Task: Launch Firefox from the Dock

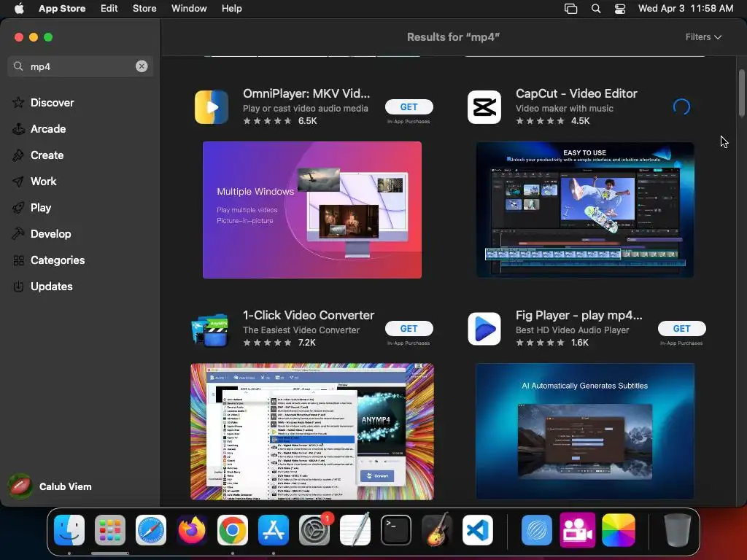Action: (x=192, y=530)
